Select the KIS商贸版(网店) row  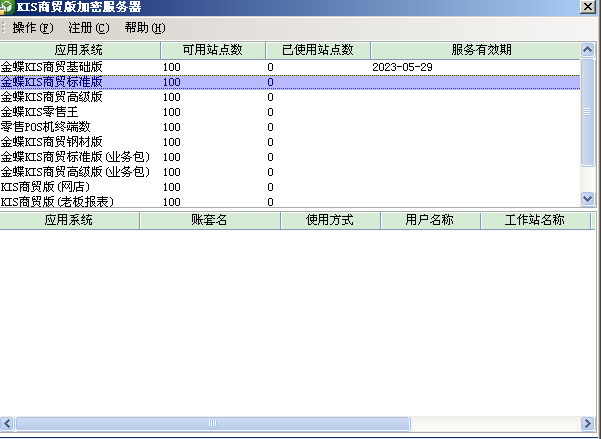(290, 187)
